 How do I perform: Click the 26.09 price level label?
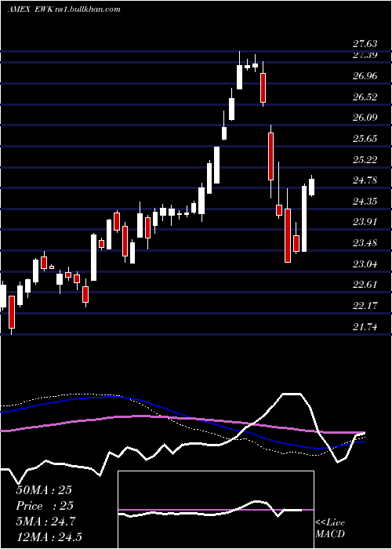pos(365,118)
